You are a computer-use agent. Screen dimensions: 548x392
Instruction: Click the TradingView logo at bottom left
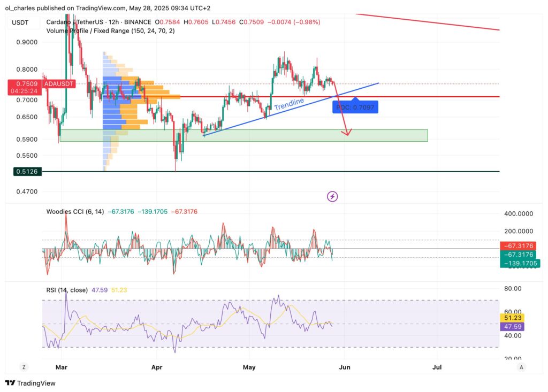(31, 383)
